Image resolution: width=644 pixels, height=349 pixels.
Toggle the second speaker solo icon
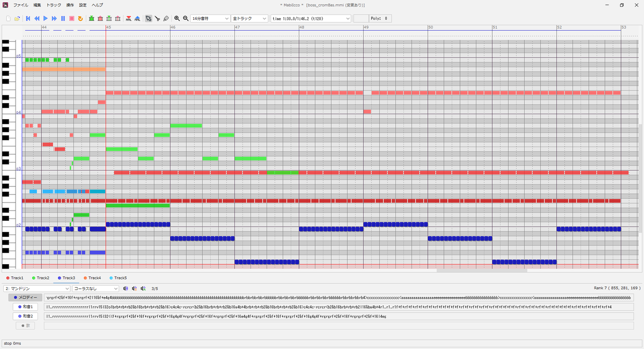point(134,288)
